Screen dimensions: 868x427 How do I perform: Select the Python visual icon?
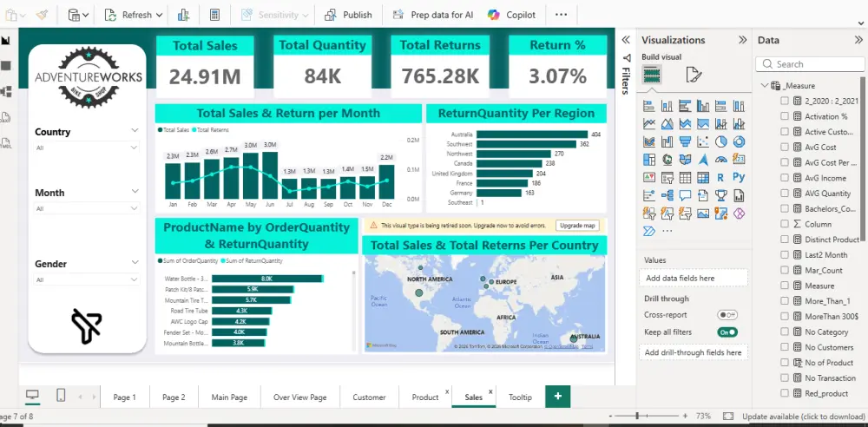(739, 178)
